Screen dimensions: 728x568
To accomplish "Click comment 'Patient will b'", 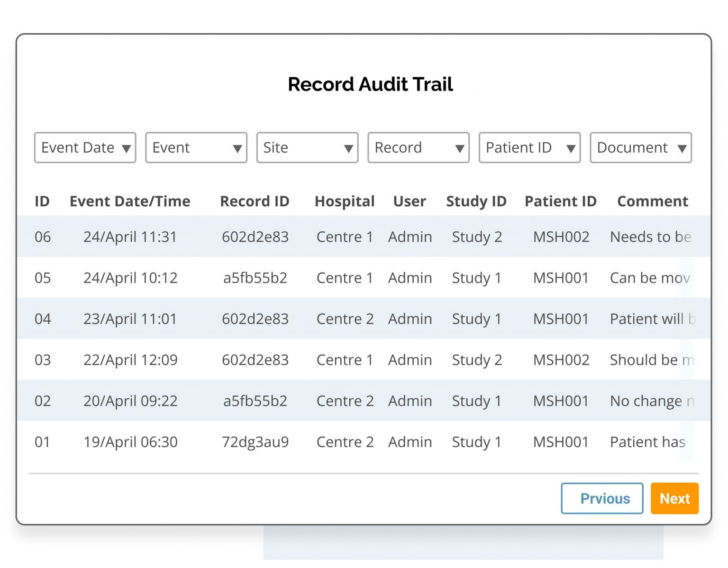I will click(653, 318).
